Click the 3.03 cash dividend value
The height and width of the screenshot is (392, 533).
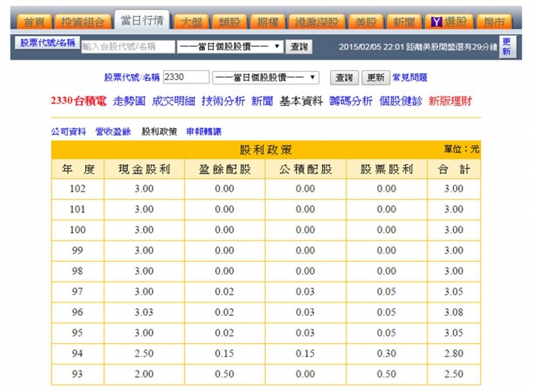click(x=144, y=312)
